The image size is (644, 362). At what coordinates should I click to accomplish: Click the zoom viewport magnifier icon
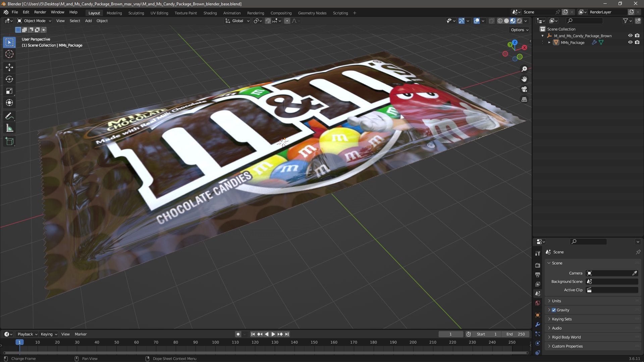524,69
